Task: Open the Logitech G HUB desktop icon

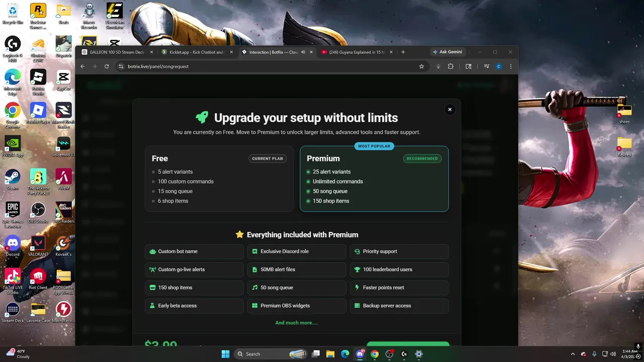Action: coord(13,49)
